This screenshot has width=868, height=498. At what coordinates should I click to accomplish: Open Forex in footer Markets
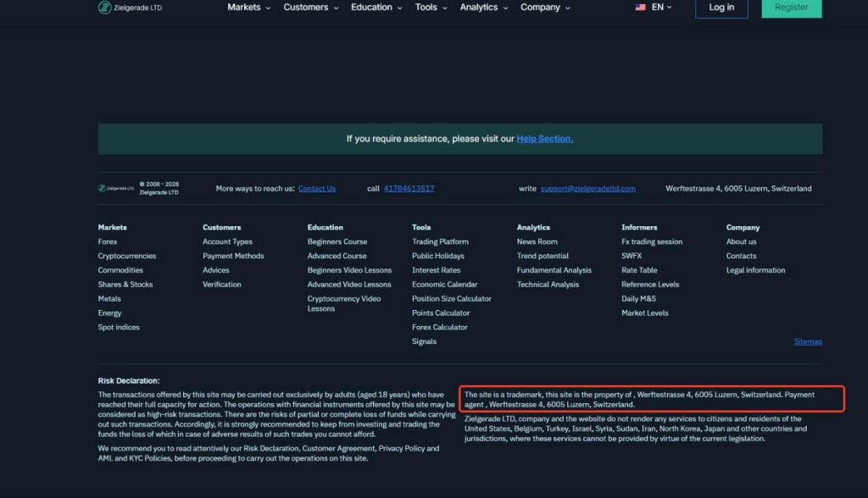coord(108,242)
